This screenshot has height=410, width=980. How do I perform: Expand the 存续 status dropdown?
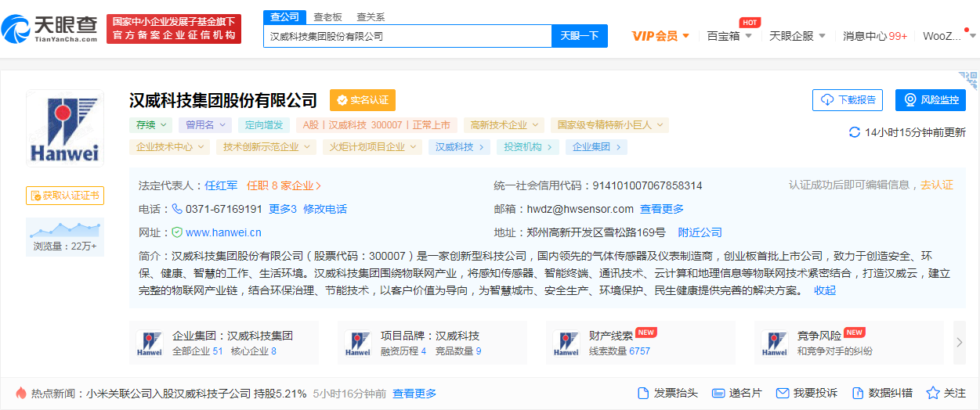151,124
